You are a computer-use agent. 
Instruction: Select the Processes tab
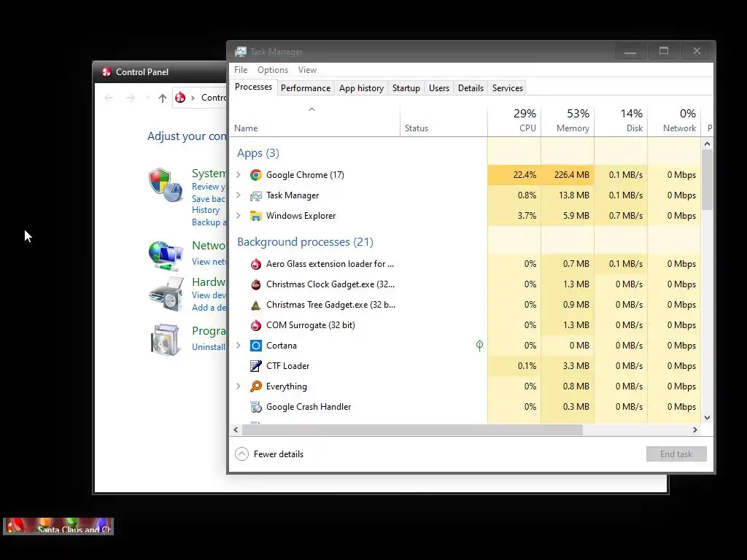[253, 87]
